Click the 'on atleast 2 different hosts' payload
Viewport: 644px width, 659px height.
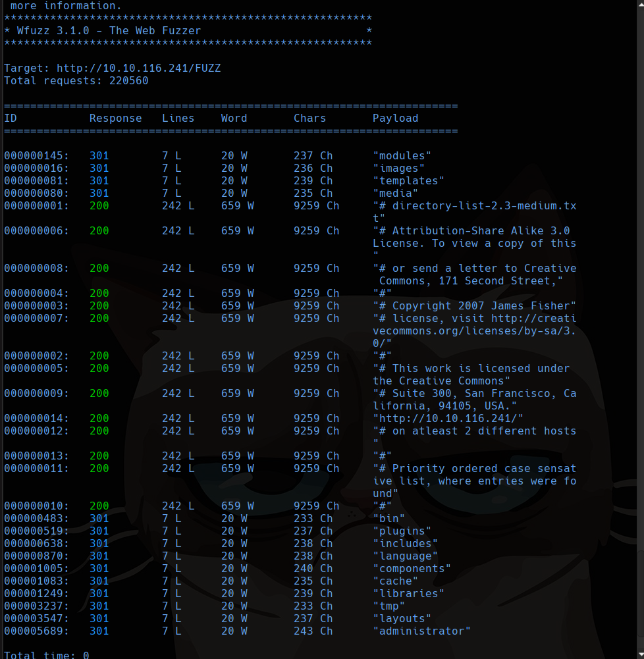point(474,436)
